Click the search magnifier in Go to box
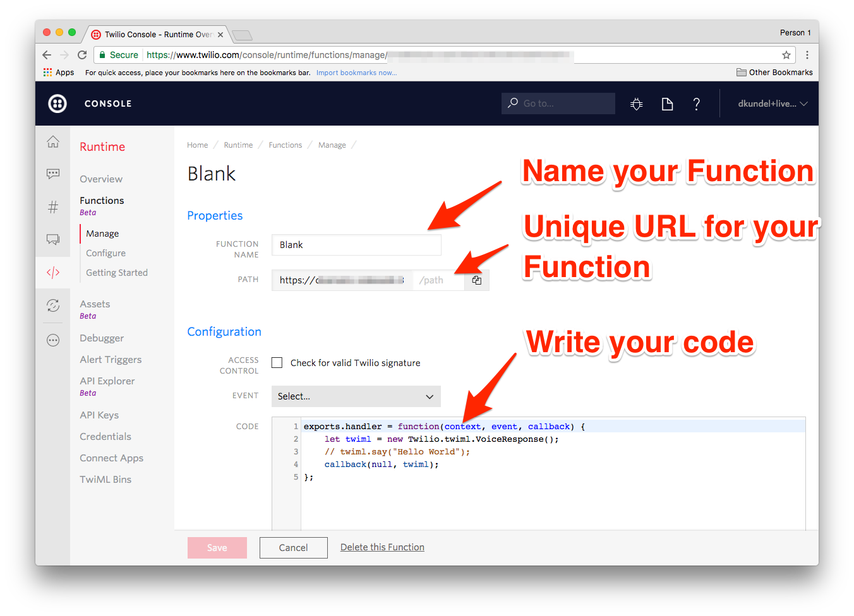Screen dimensions: 854x616 pyautogui.click(x=513, y=103)
